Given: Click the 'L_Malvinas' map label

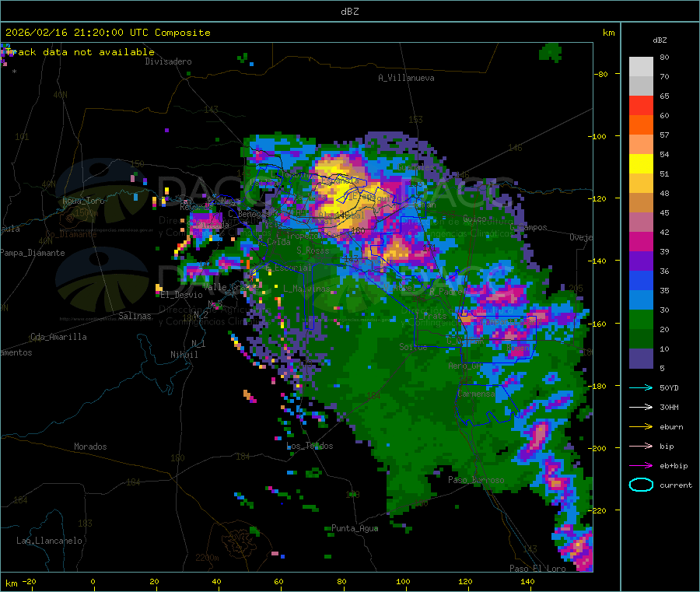Looking at the screenshot, I should (306, 289).
